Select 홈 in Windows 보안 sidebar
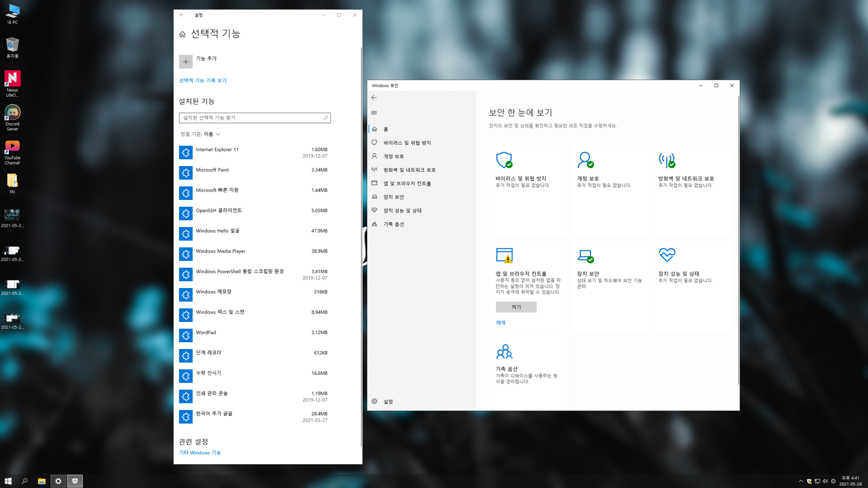Screen dimensions: 868x488 pyautogui.click(x=421, y=129)
